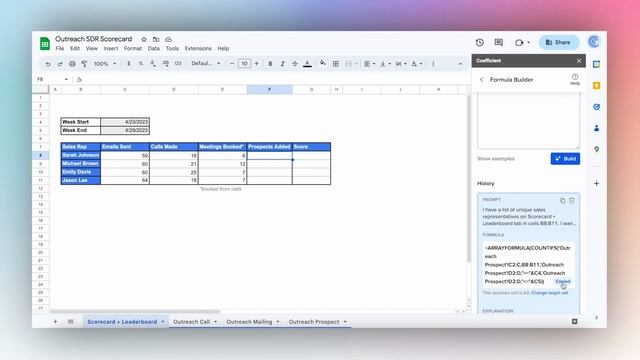Select the Paint format tool
Viewport: 640px width, 360px height.
(84, 64)
